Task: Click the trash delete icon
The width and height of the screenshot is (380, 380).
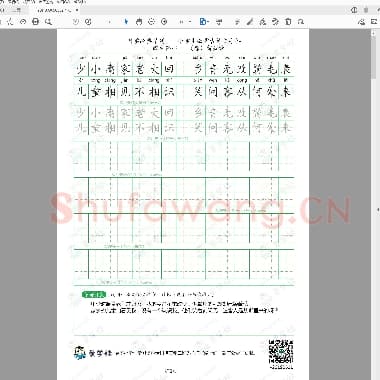Action: point(288,22)
